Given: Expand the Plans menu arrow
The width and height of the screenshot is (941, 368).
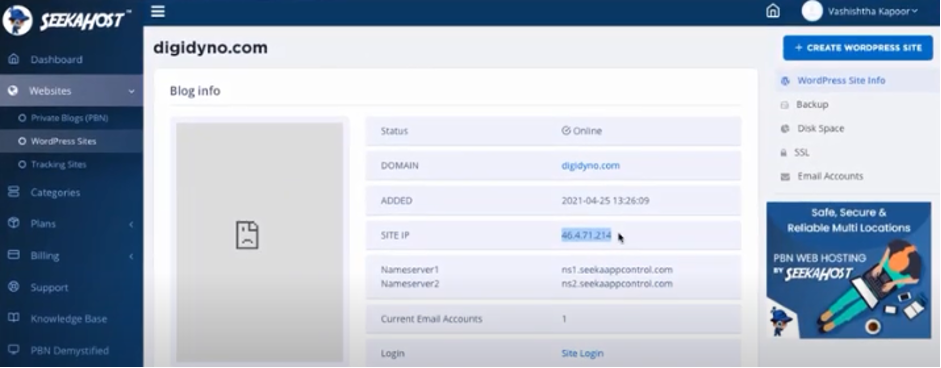Looking at the screenshot, I should [x=131, y=224].
